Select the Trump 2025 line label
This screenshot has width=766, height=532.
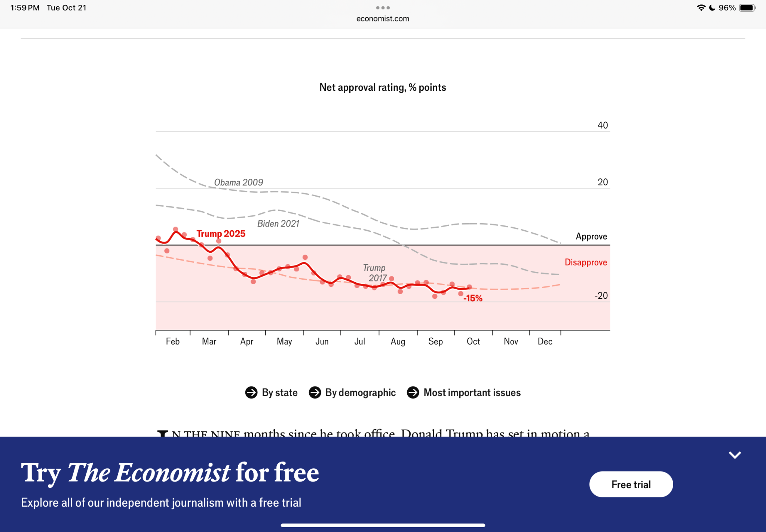221,234
